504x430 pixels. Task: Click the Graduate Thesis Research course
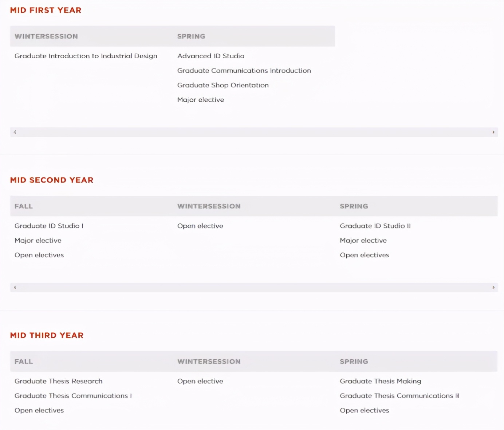[59, 381]
